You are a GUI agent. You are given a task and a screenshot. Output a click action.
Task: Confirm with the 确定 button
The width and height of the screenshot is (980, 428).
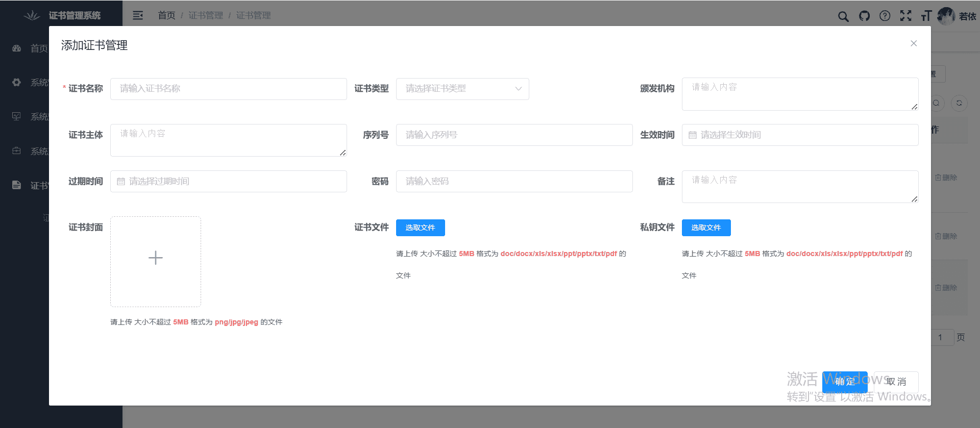pos(845,382)
